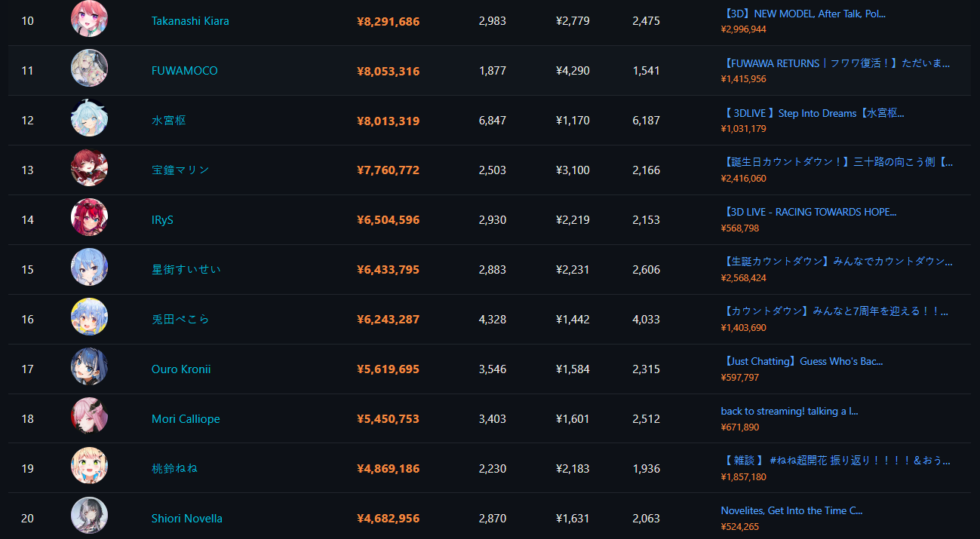Image resolution: width=980 pixels, height=539 pixels.
Task: Click 兎田ぺこら's avatar picture
Action: coord(89,317)
